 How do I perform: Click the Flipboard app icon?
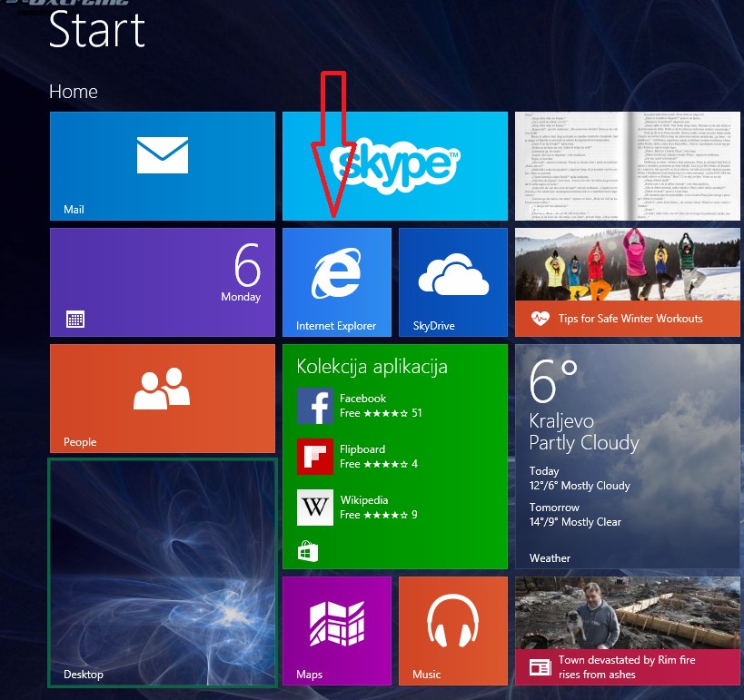pos(315,457)
